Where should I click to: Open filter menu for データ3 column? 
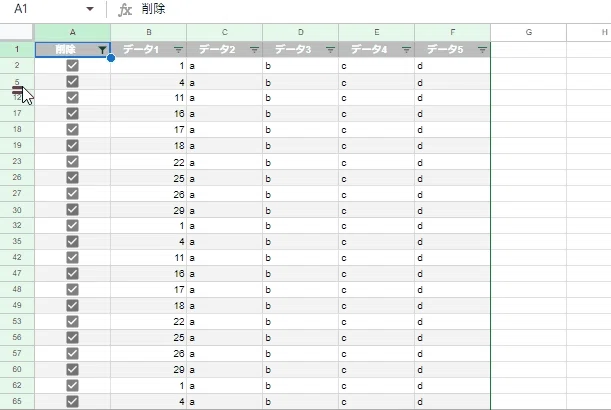(x=330, y=50)
